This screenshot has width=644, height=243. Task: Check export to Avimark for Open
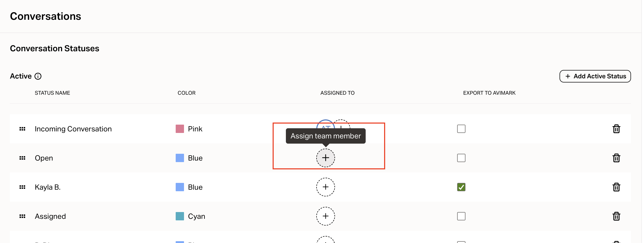461,158
